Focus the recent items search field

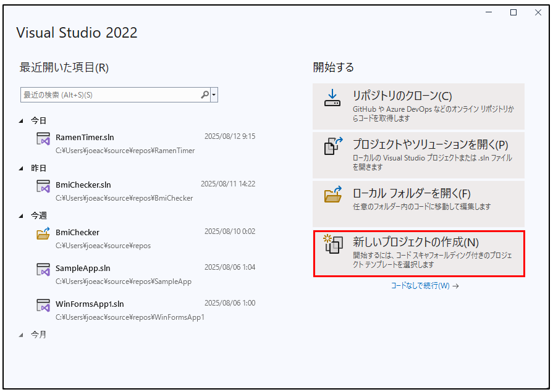[110, 95]
